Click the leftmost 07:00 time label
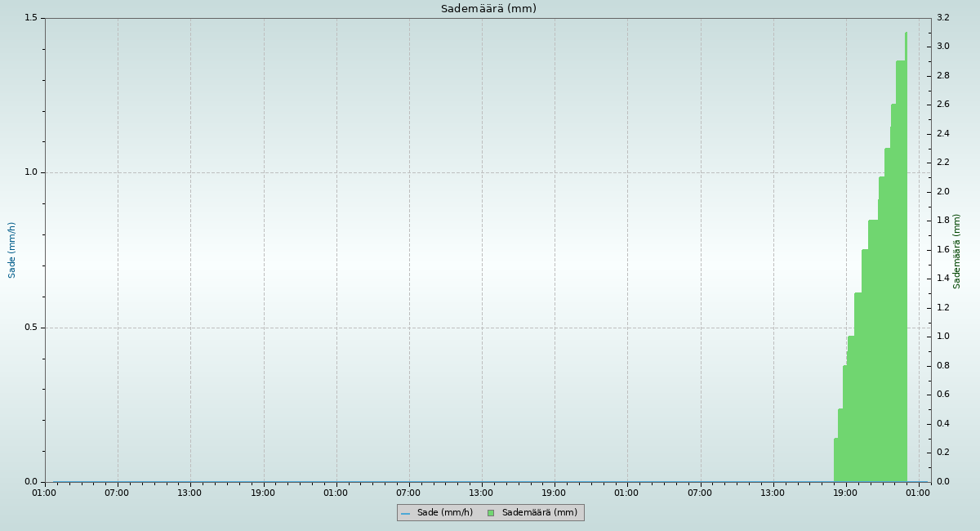The height and width of the screenshot is (531, 980). click(117, 493)
